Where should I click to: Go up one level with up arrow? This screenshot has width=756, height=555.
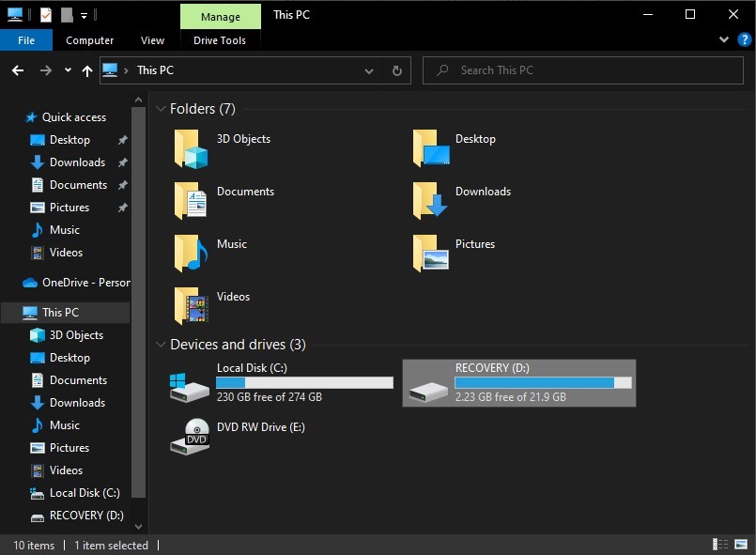coord(86,71)
